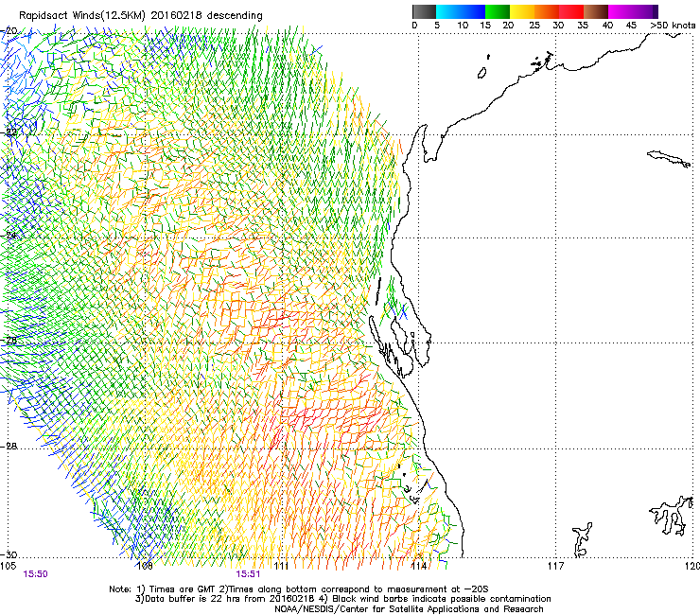Click the cyan segment of the color bar
This screenshot has width=700, height=615.
(x=447, y=11)
